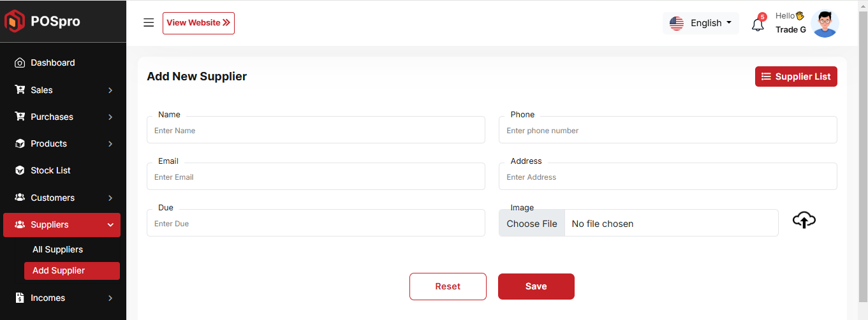Select the Add Supplier menu item
This screenshot has width=868, height=320.
coord(59,270)
